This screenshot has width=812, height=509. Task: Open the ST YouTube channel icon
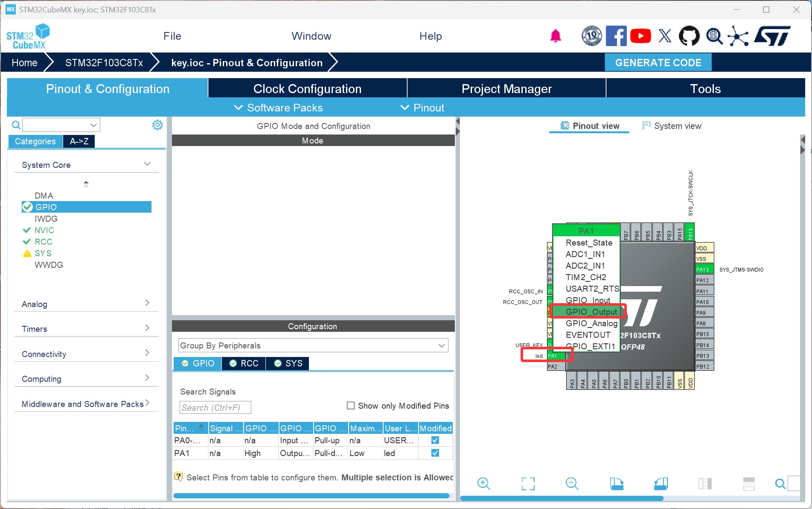point(640,36)
